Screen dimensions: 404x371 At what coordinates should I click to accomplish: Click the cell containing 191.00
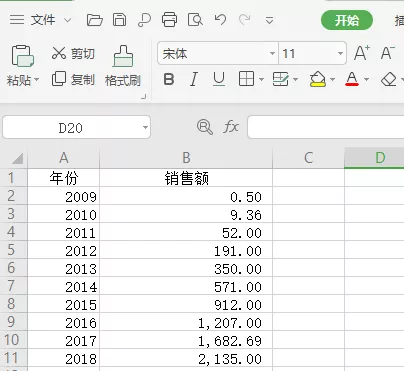(x=186, y=250)
